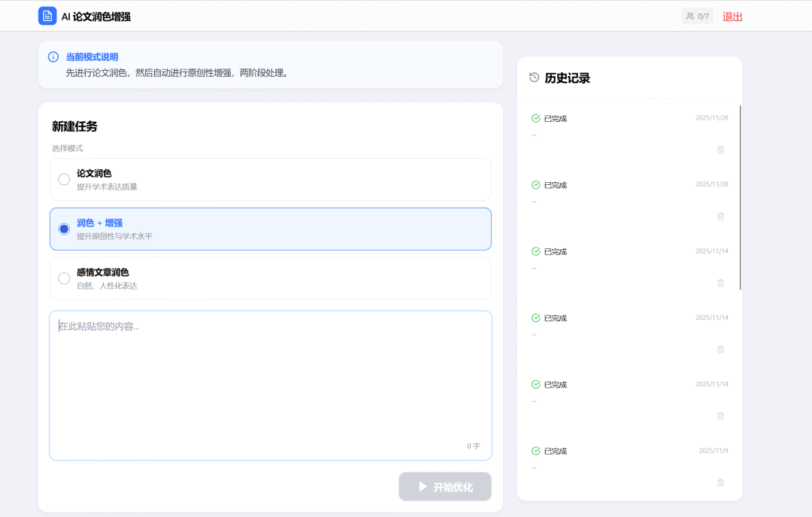Viewport: 812px width, 517px height.
Task: Select the 润色 + 增强 radio option
Action: click(64, 229)
